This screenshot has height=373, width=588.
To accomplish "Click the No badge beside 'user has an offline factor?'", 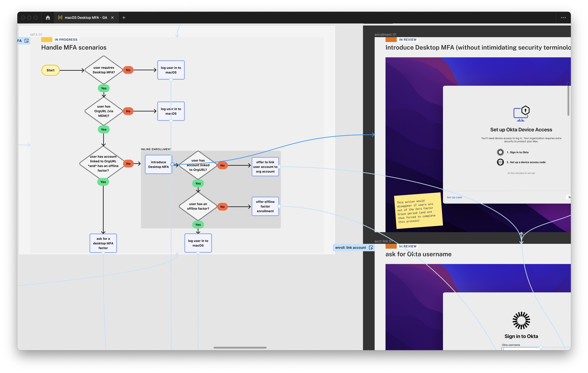I will (222, 207).
